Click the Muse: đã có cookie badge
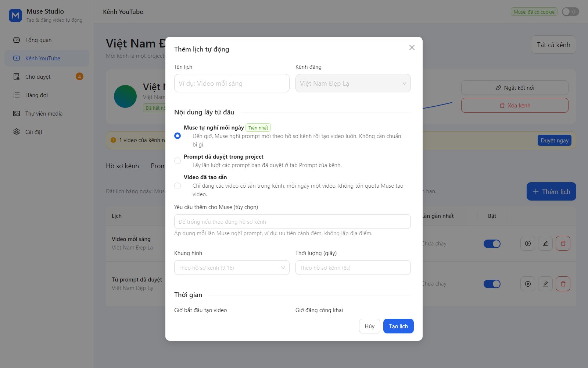The image size is (588, 368). 534,12
